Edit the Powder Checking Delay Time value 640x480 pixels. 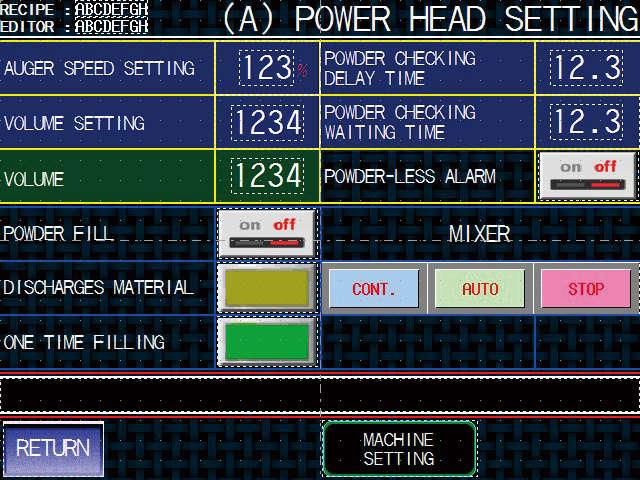click(x=587, y=69)
